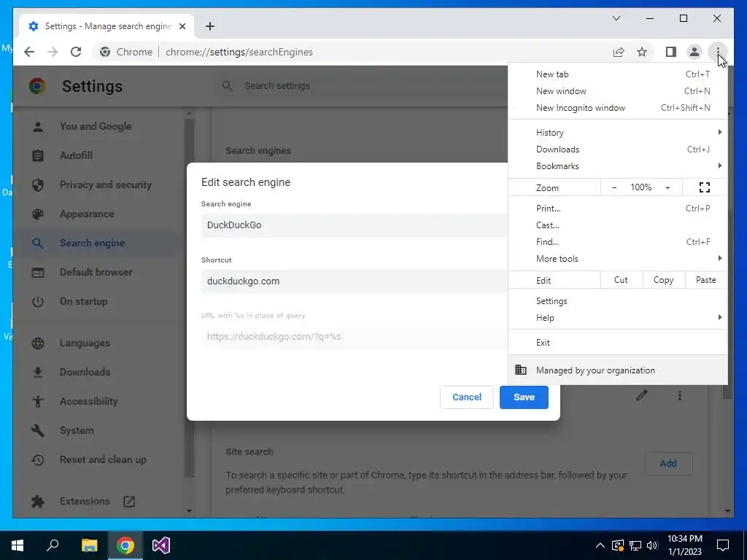
Task: Expand the Help submenu
Action: [x=618, y=318]
